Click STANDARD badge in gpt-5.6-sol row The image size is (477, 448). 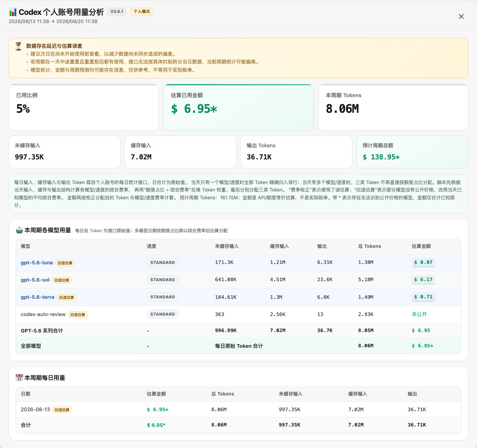click(x=163, y=280)
